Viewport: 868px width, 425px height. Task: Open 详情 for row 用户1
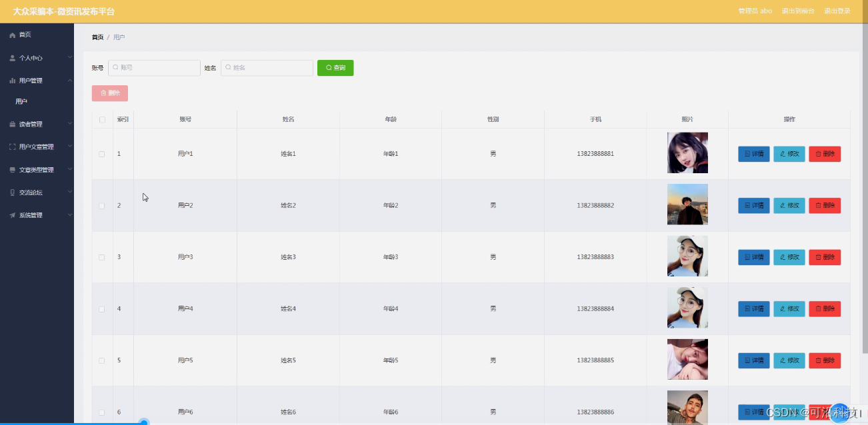coord(754,154)
